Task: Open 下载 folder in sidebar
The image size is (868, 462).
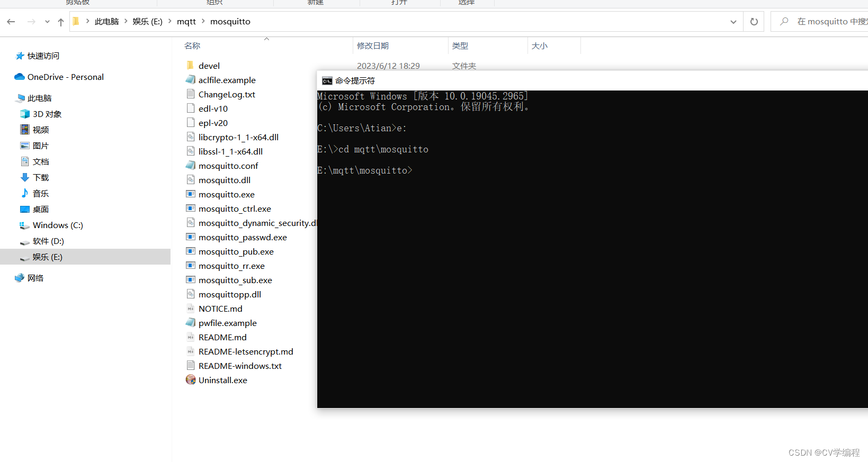Action: tap(41, 178)
